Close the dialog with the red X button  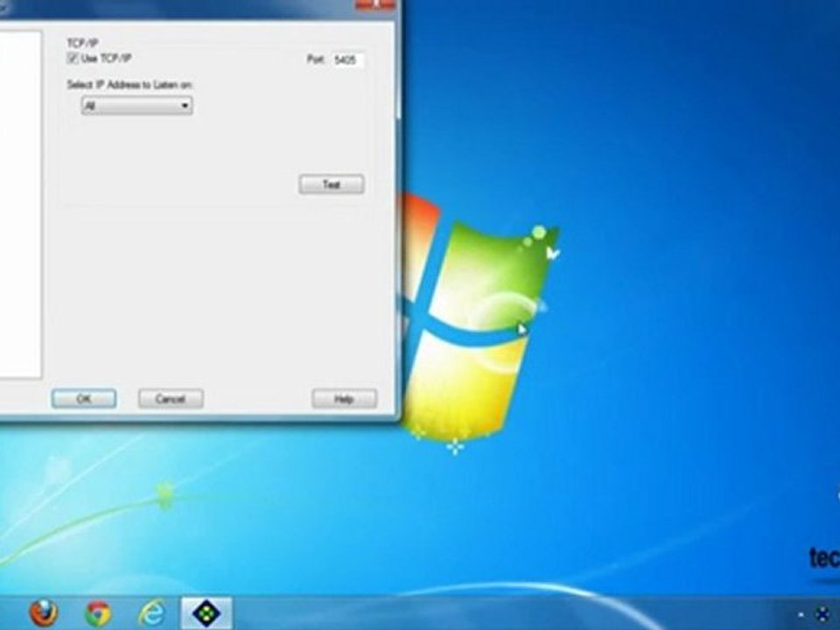[375, 4]
